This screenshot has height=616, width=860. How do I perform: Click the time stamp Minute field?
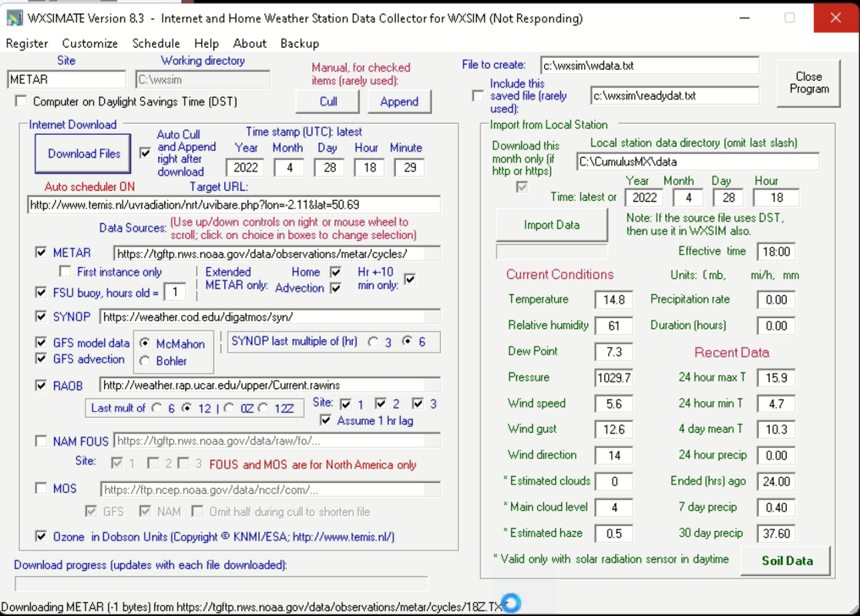tap(410, 168)
